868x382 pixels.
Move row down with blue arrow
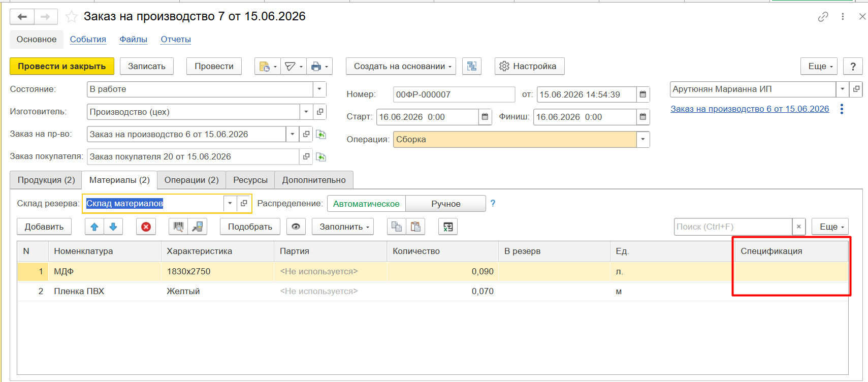[x=113, y=227]
